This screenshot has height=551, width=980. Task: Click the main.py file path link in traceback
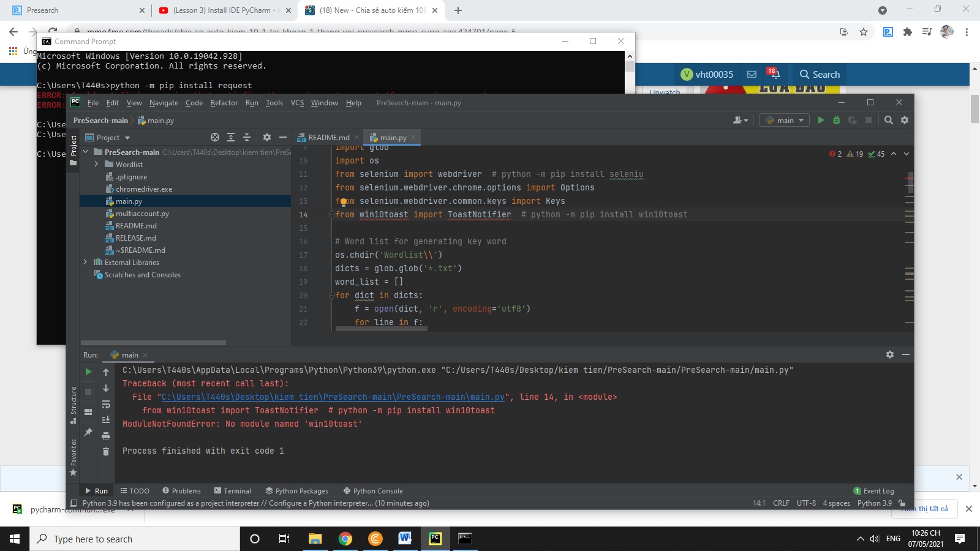tap(333, 397)
